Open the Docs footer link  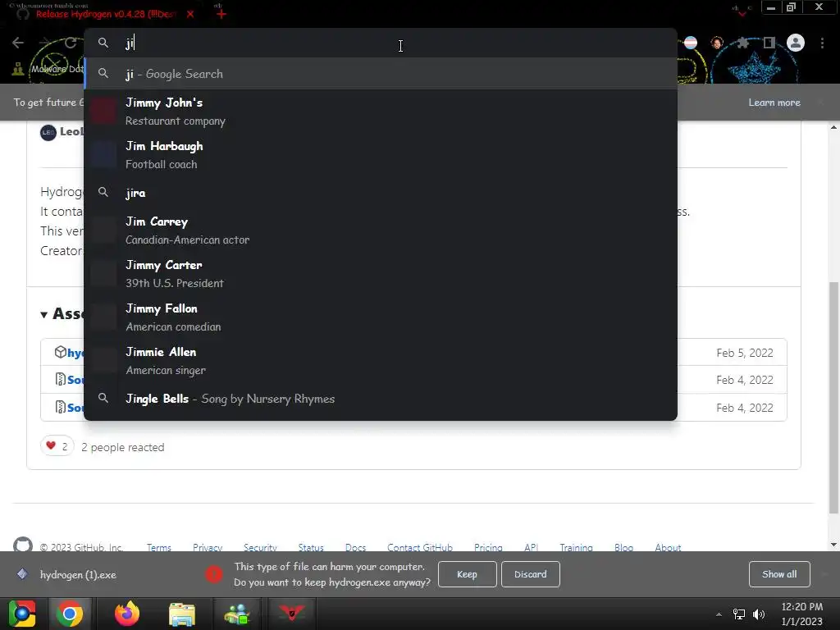click(x=356, y=547)
